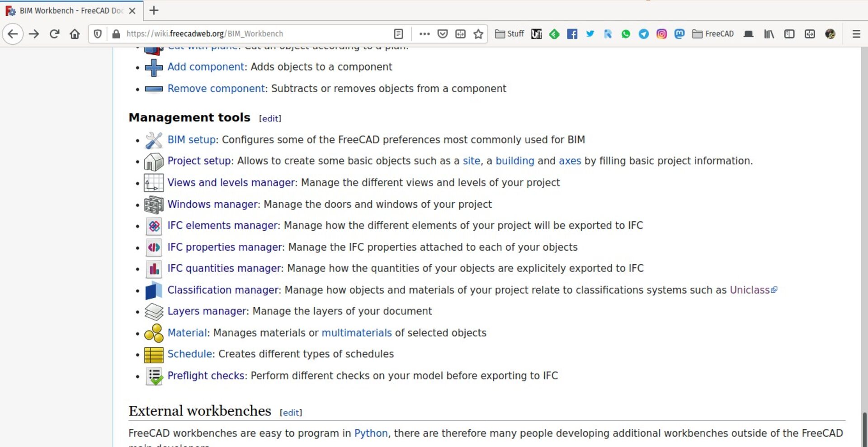Open the Instagram bookmark icon
Viewport: 868px width, 447px height.
(661, 34)
